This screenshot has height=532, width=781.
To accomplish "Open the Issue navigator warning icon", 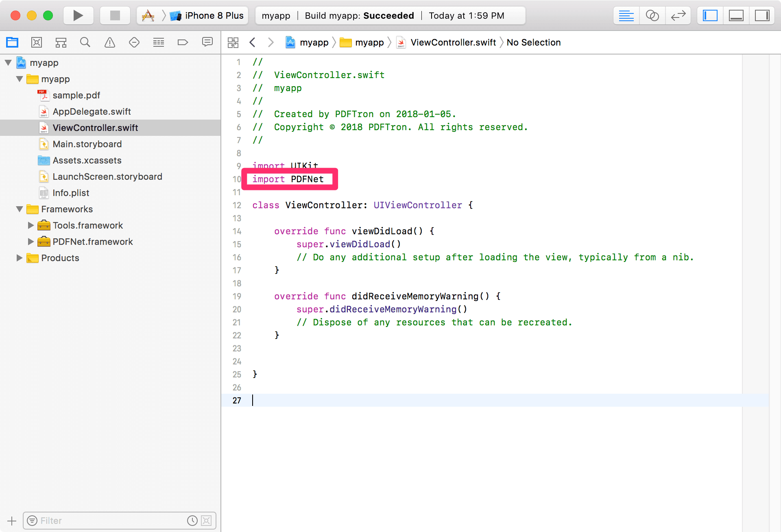I will (x=110, y=42).
